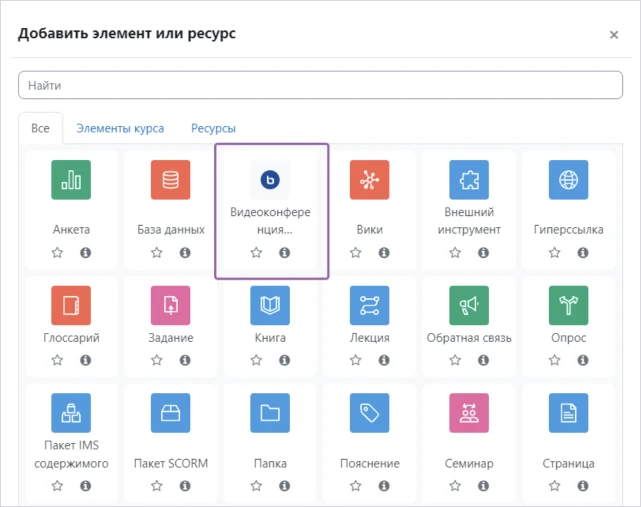Image resolution: width=641 pixels, height=507 pixels.
Task: Select the Глоссарий icon
Action: tap(71, 305)
